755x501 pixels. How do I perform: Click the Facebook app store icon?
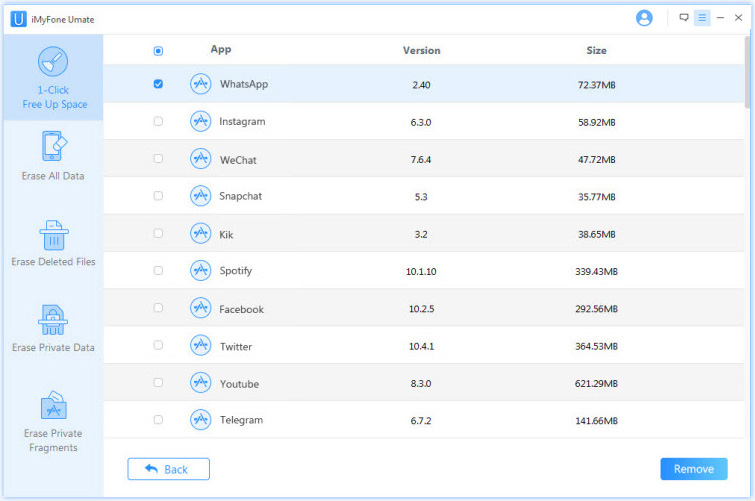(x=200, y=308)
